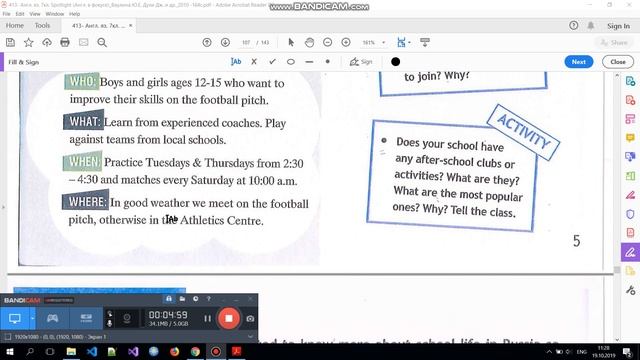Image resolution: width=640 pixels, height=360 pixels.
Task: Open the find text magnifier tool
Action: [x=102, y=42]
